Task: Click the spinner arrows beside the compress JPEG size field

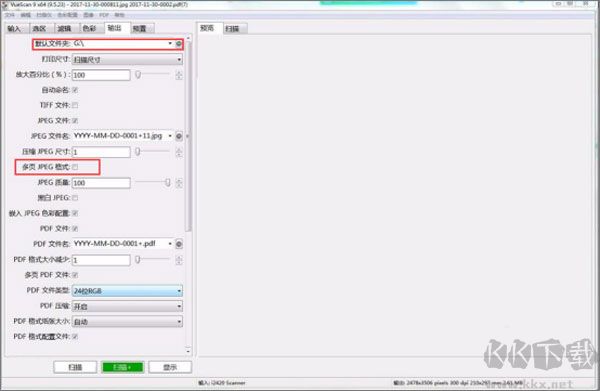Action: (179, 152)
